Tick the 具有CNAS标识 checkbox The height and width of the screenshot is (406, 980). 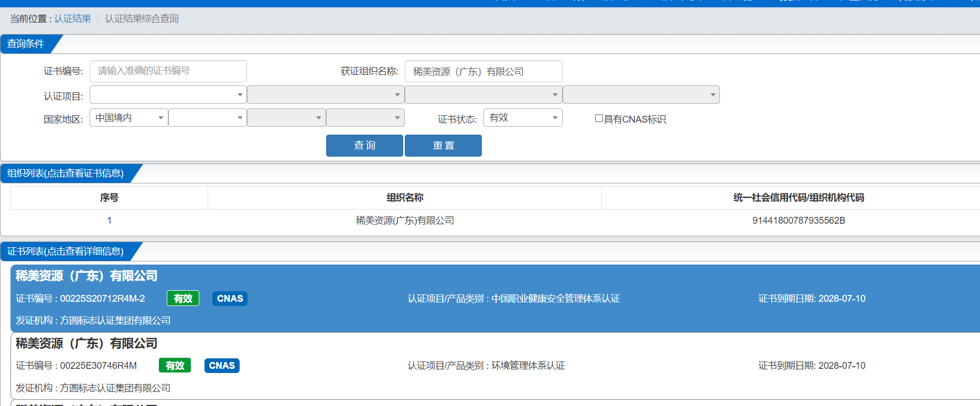599,118
